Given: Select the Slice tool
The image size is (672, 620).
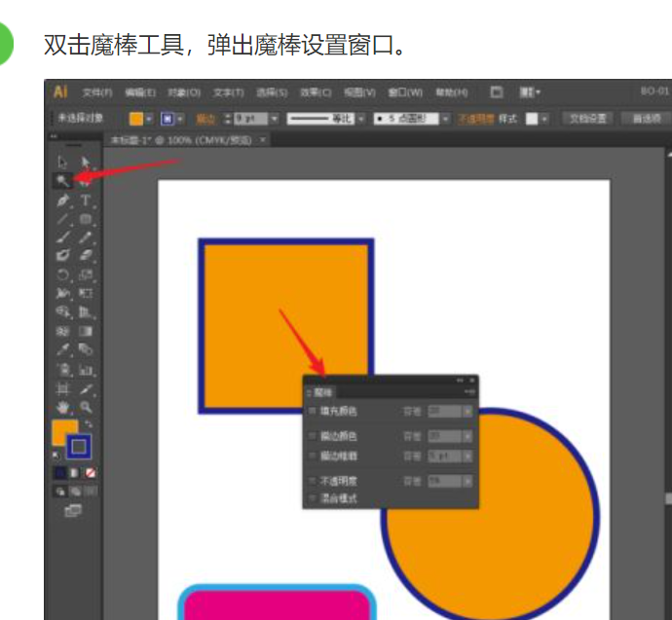Looking at the screenshot, I should pos(86,388).
